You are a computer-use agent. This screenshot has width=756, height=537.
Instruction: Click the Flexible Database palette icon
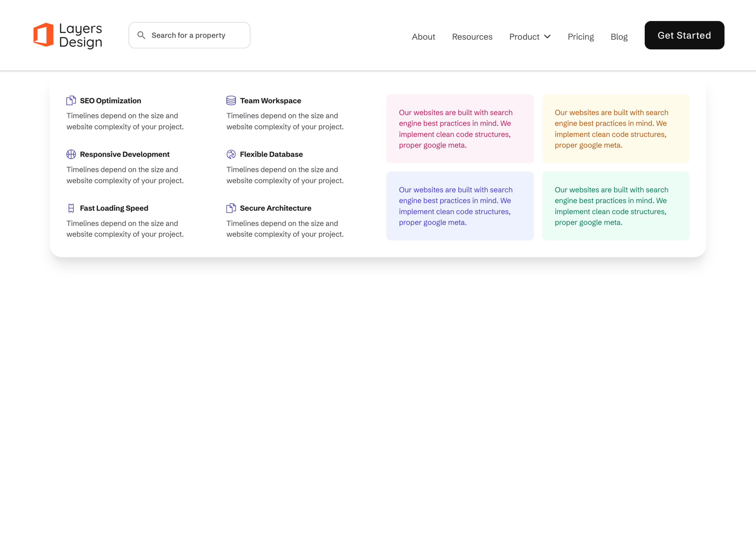coord(231,154)
